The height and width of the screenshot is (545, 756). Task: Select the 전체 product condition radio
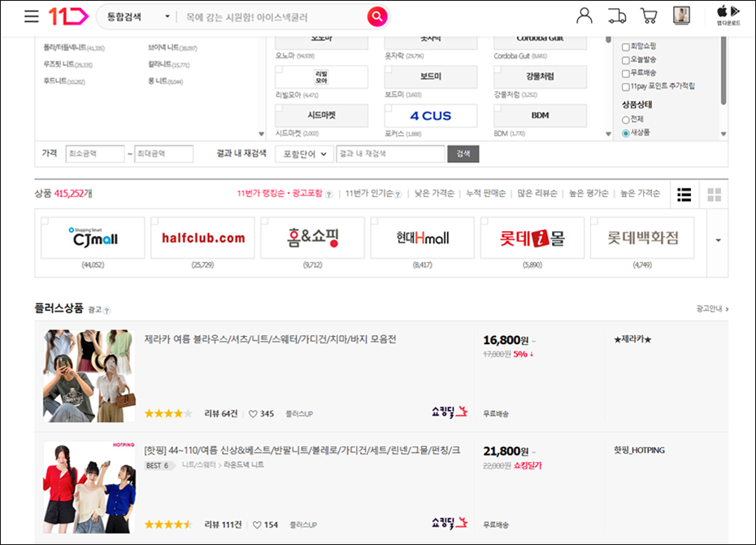coord(626,120)
